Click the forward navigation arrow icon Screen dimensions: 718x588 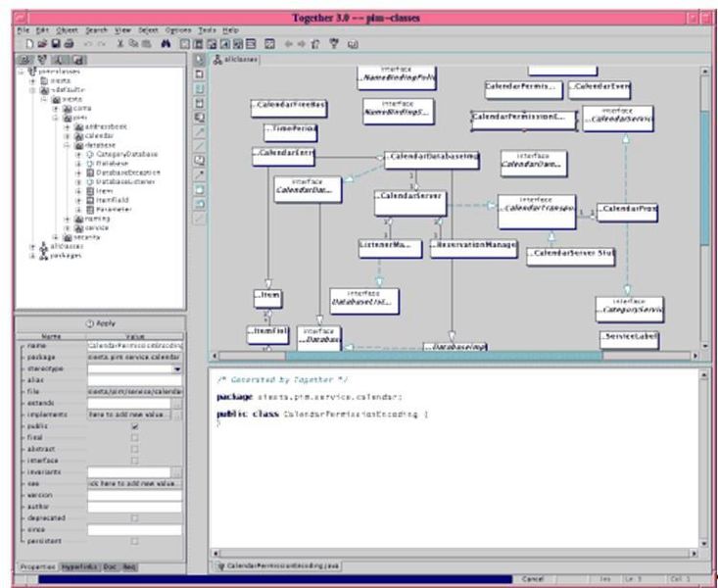(x=302, y=44)
